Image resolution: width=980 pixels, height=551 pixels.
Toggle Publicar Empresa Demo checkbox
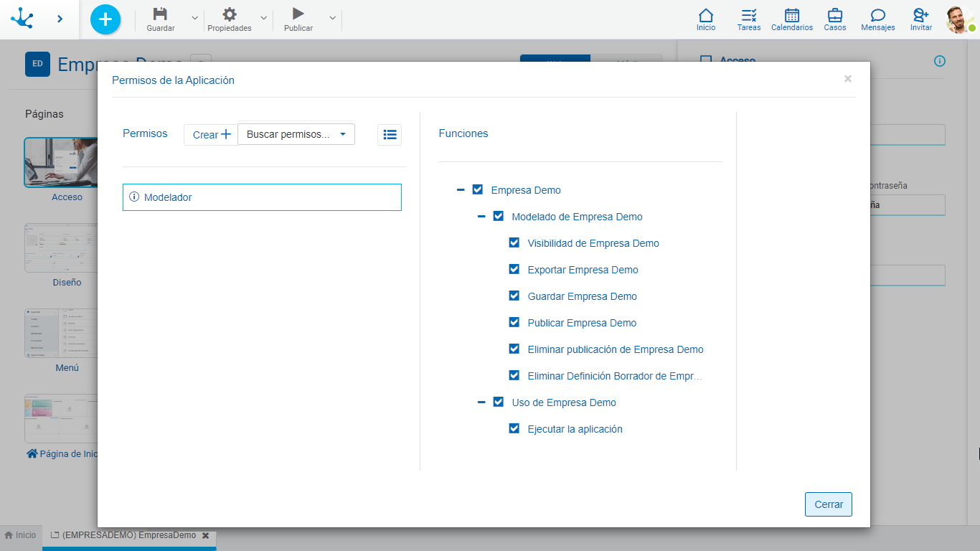pos(514,322)
